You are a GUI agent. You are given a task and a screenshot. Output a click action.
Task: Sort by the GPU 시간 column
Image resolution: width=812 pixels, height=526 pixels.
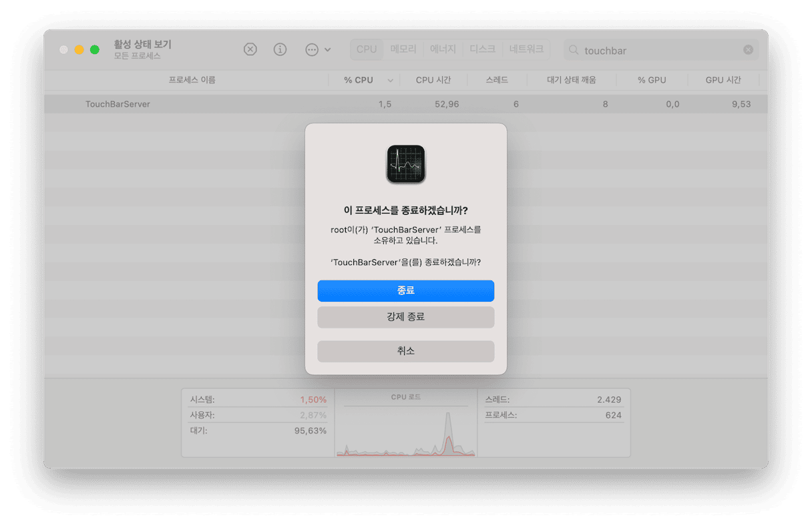[x=723, y=80]
